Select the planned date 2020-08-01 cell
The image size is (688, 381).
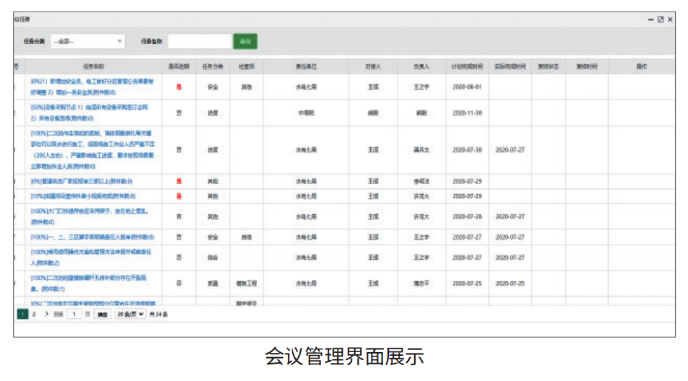tap(467, 87)
